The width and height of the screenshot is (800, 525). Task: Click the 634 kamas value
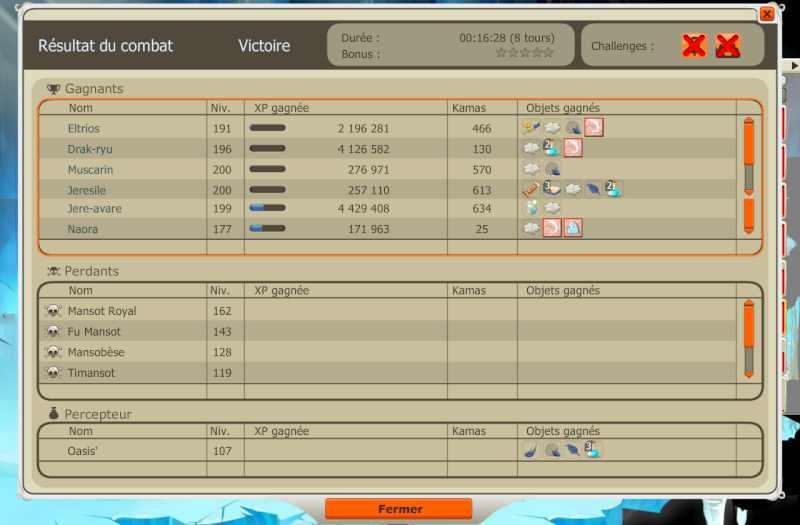pyautogui.click(x=482, y=209)
